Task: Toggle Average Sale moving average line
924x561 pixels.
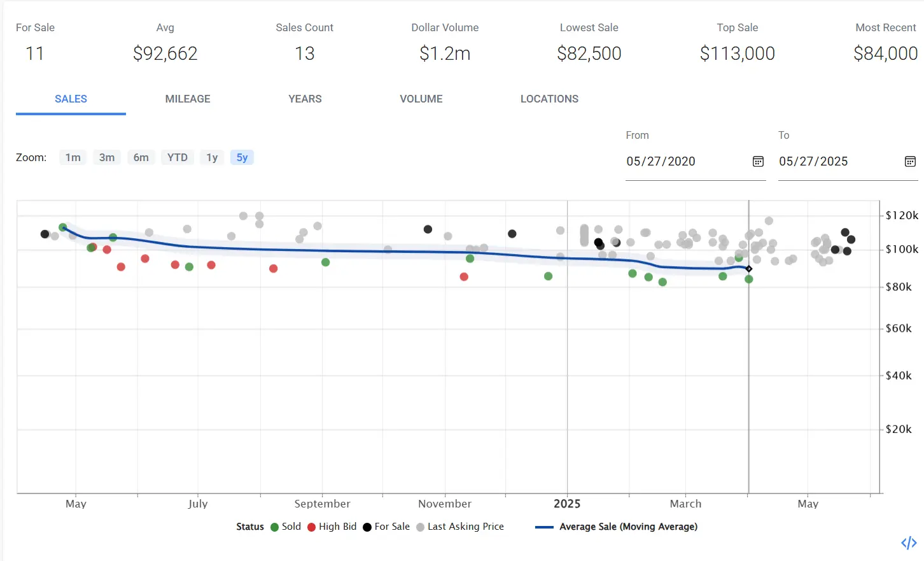Action: click(x=616, y=527)
